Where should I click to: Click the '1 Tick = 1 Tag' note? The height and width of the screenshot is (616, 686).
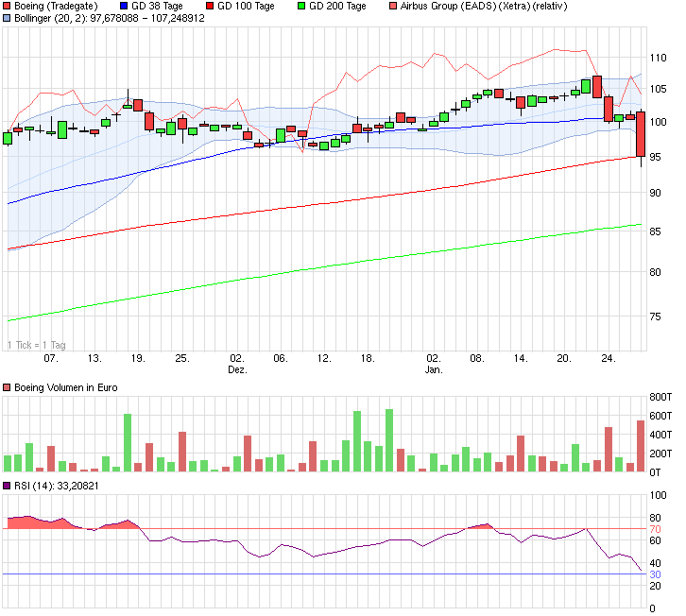37,345
